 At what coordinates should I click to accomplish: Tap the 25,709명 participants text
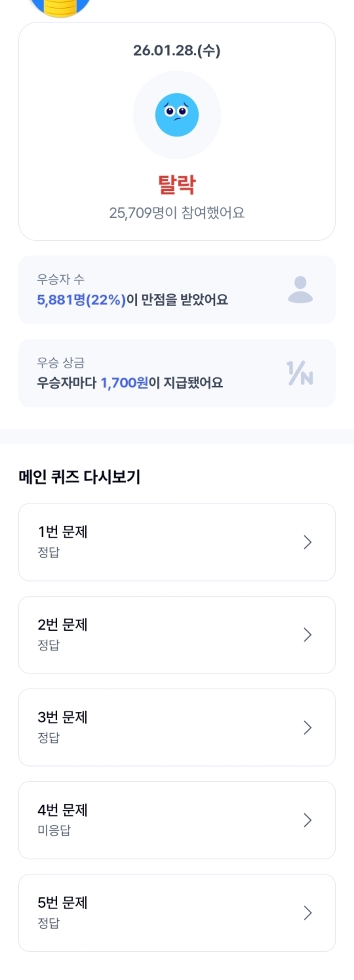coord(177,213)
